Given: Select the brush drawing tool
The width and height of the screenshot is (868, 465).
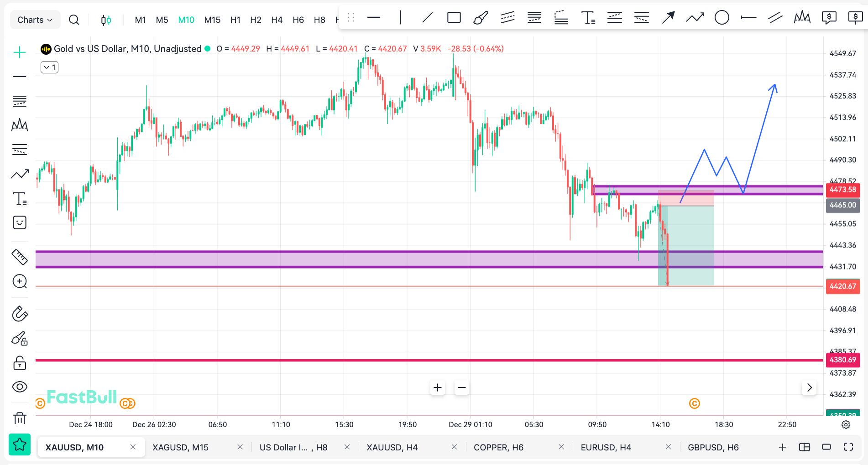Looking at the screenshot, I should pos(480,18).
